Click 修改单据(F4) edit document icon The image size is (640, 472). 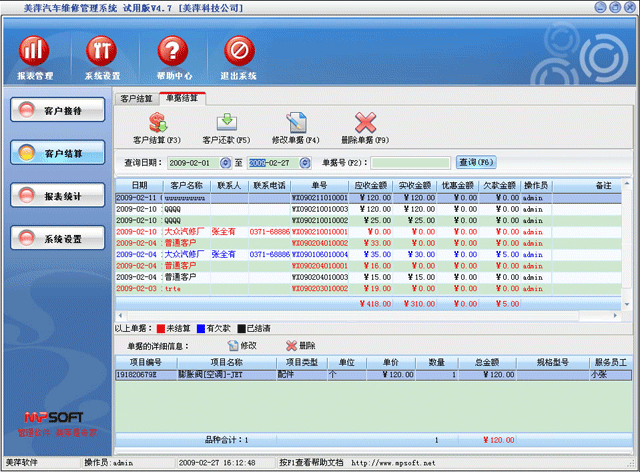(296, 123)
